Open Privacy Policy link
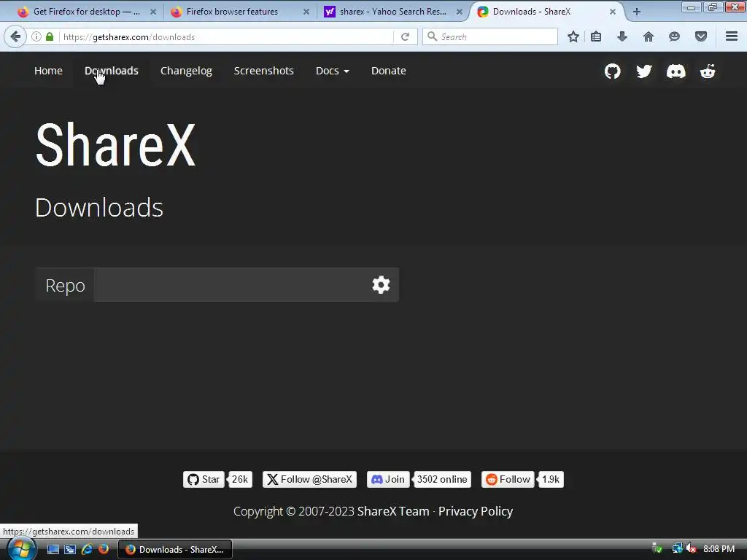Viewport: 747px width, 560px height. [476, 511]
